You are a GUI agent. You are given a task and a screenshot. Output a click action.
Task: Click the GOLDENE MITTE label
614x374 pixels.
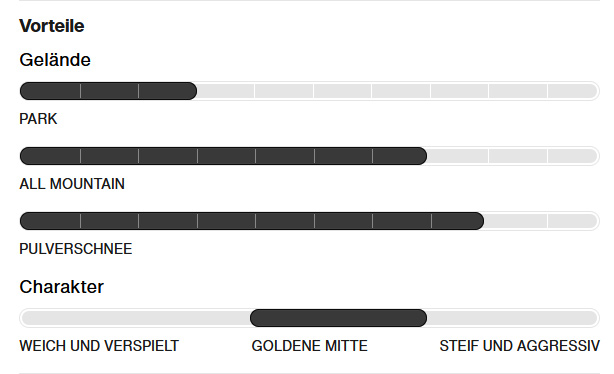309,346
